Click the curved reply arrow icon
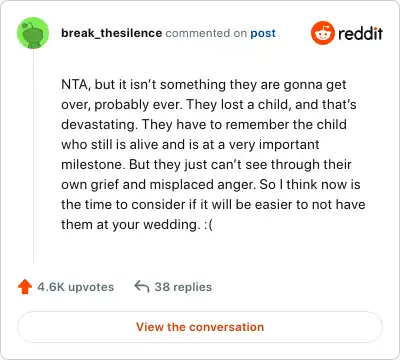 tap(142, 287)
